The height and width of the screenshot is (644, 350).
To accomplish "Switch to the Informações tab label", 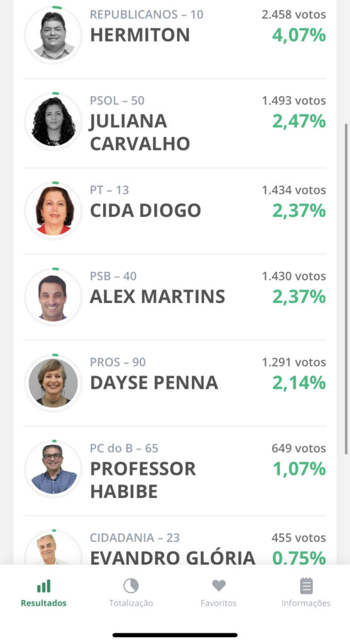I will (306, 603).
